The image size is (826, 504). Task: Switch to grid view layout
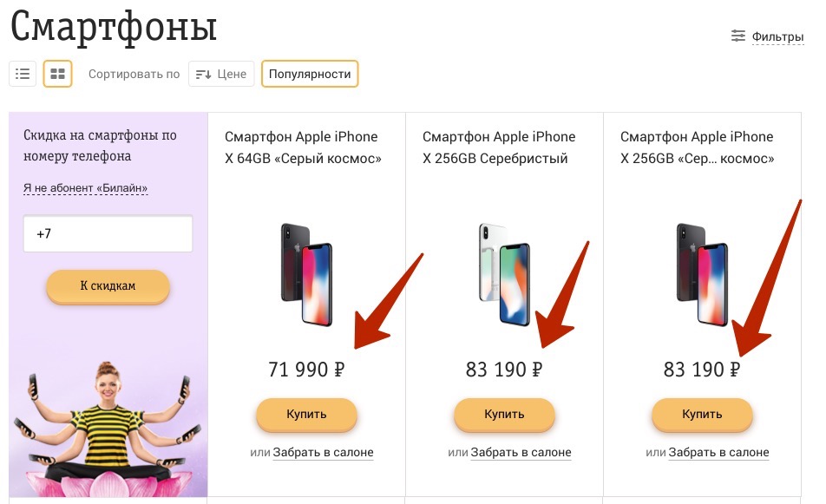57,74
